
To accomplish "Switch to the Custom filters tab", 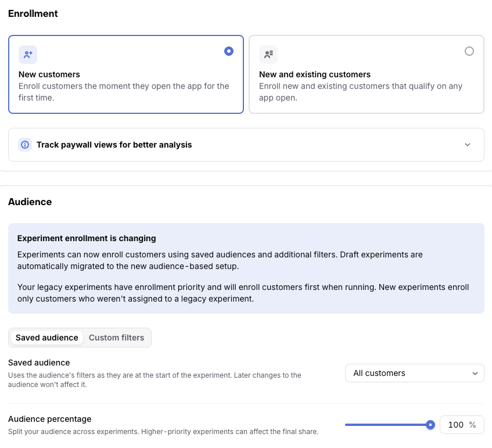I will pyautogui.click(x=116, y=338).
